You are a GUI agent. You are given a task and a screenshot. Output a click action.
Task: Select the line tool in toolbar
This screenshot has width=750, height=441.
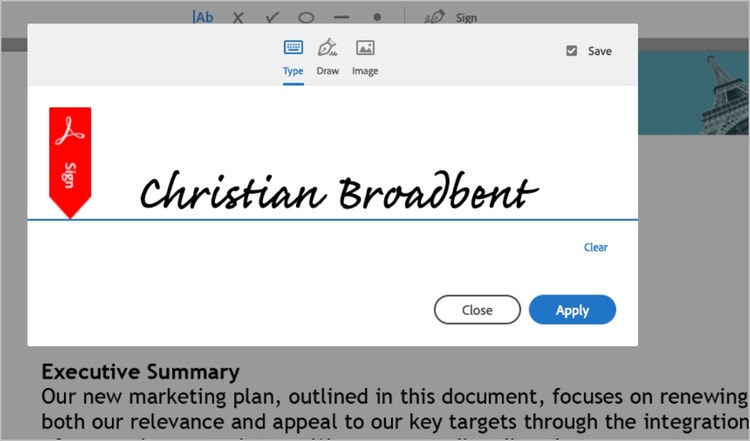coord(342,17)
